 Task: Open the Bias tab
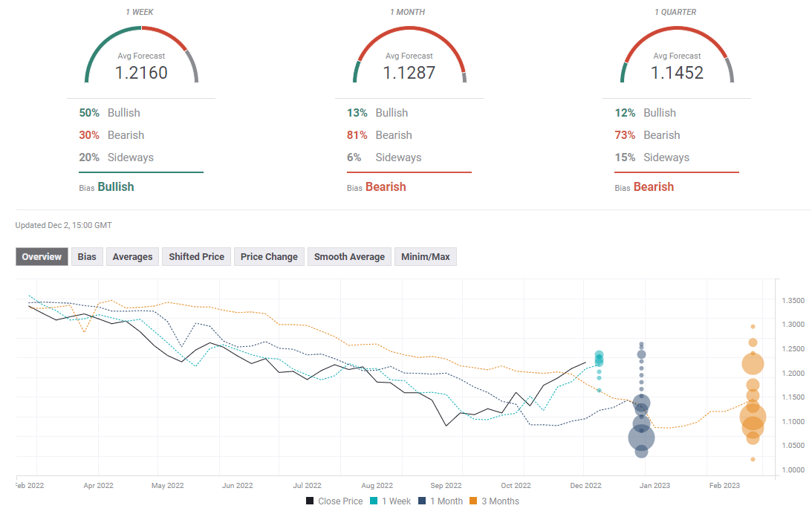(87, 257)
